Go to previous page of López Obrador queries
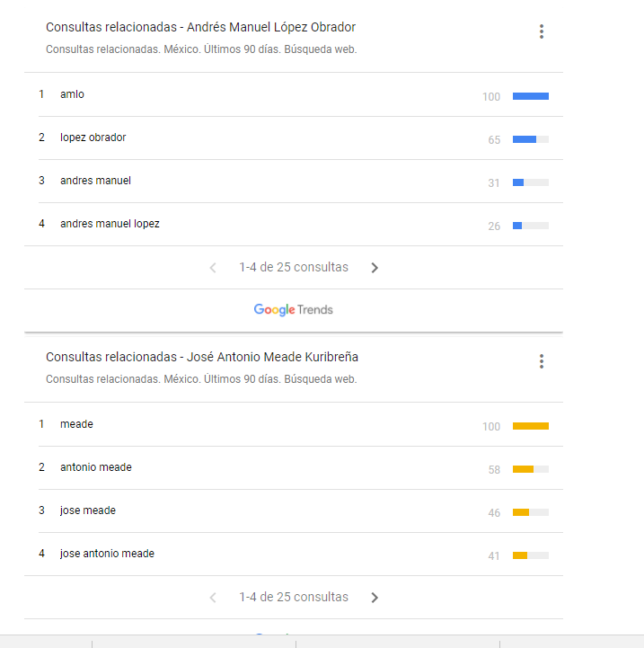This screenshot has height=648, width=644. (x=213, y=268)
